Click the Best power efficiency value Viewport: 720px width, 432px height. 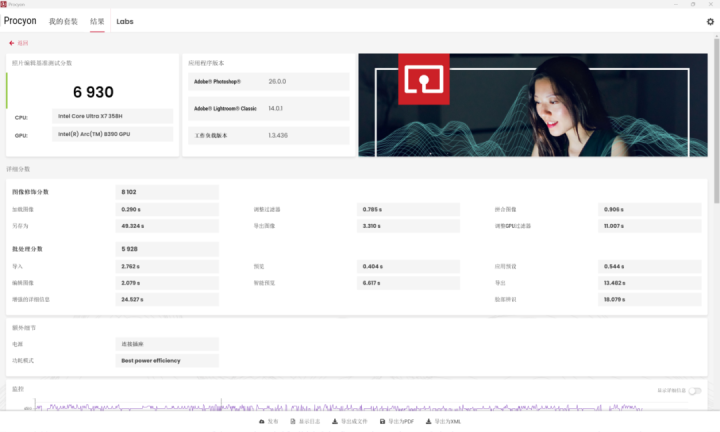[x=167, y=360]
